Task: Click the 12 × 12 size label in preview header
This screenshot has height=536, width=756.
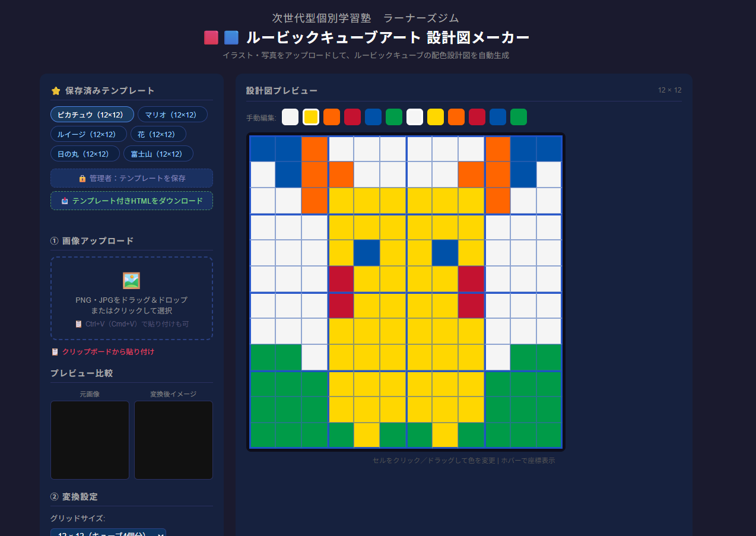Action: coord(670,90)
